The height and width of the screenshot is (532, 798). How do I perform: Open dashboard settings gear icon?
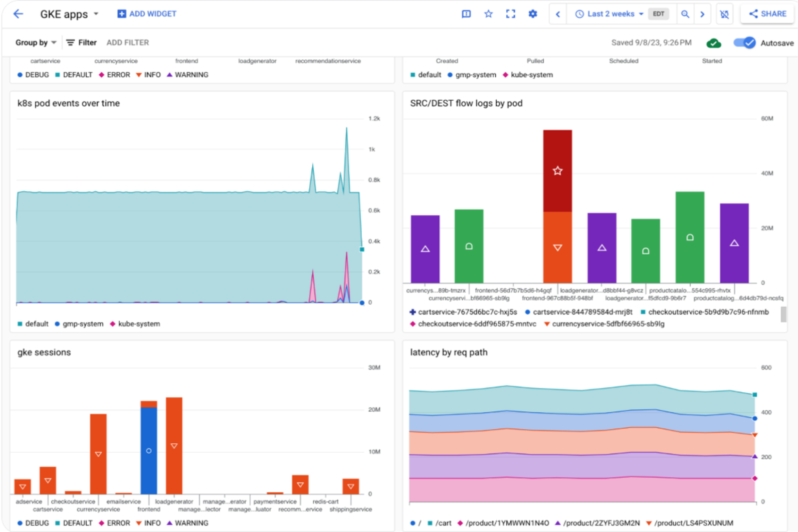(x=533, y=14)
